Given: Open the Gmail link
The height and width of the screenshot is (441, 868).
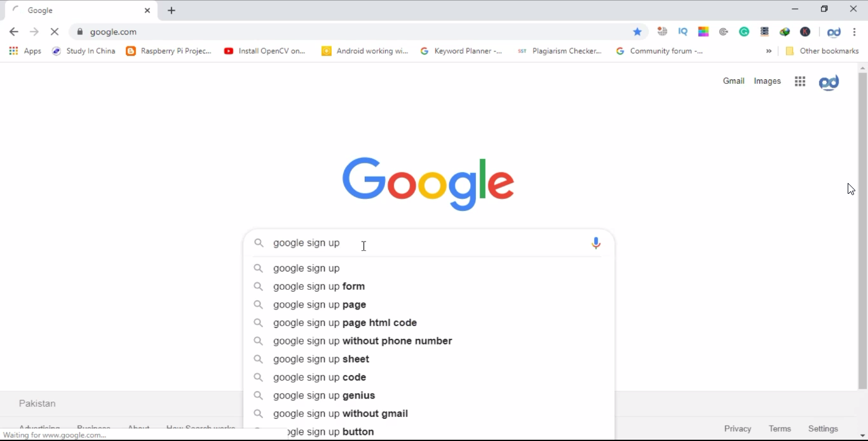Looking at the screenshot, I should 733,81.
